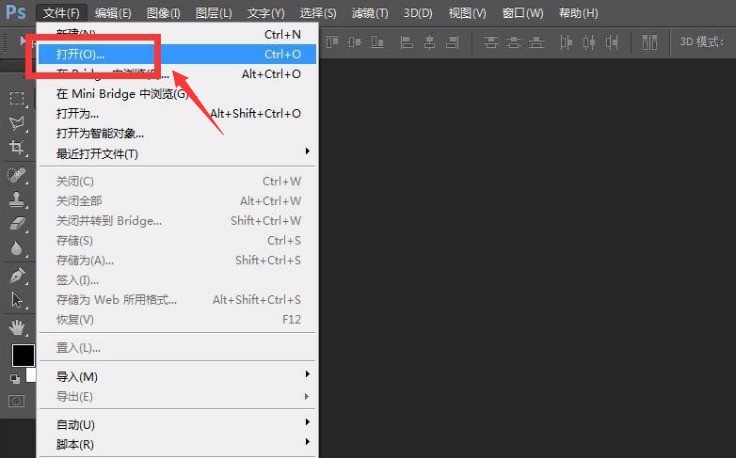Select the Healing Brush bandage tool
The height and width of the screenshot is (458, 736).
coord(17,175)
